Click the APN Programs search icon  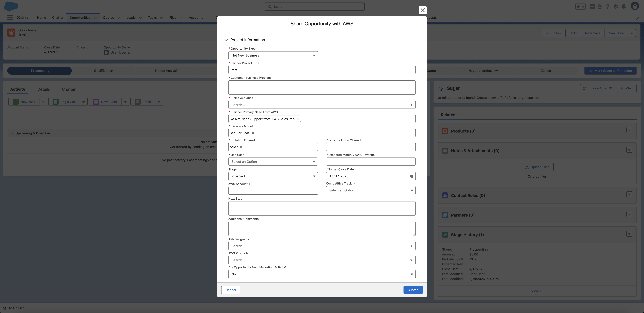click(x=411, y=246)
